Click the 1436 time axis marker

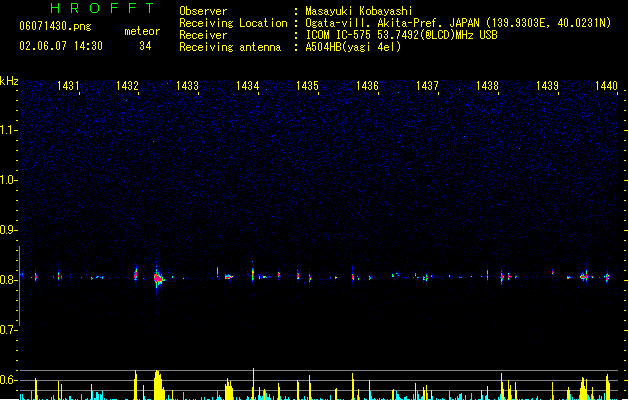click(367, 86)
